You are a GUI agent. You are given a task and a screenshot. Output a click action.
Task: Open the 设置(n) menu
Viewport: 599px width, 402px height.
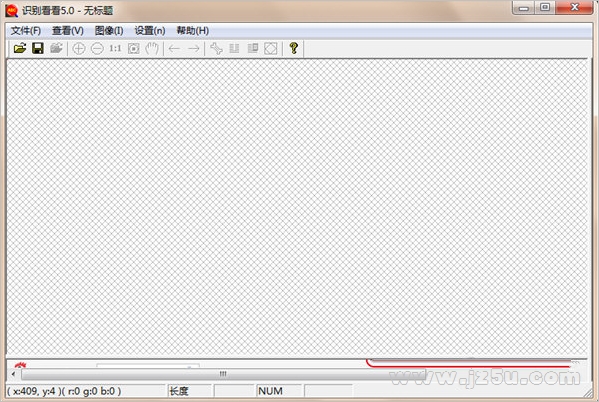[x=150, y=31]
